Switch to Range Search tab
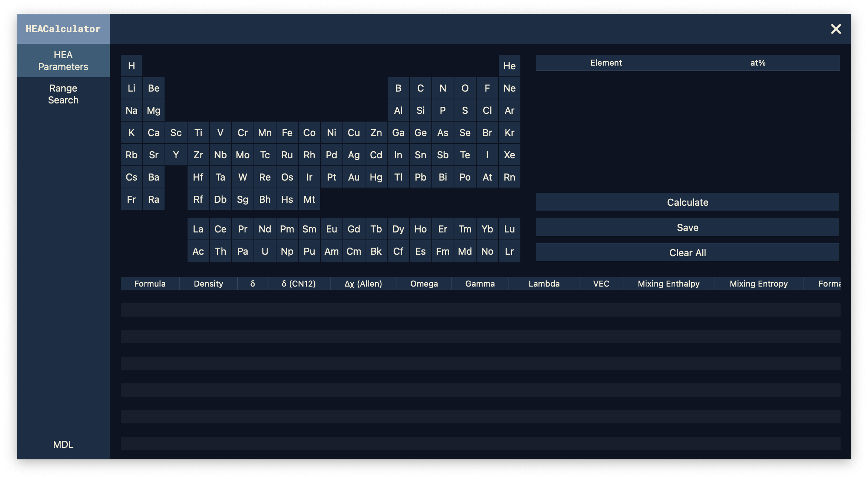Image resolution: width=868 pixels, height=479 pixels. click(x=63, y=94)
